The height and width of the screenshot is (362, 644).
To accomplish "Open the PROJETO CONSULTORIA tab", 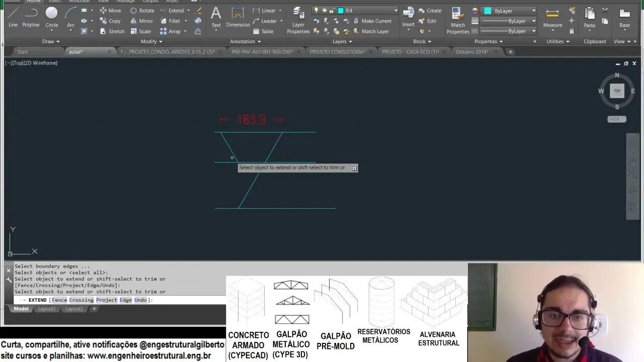I will coord(337,52).
